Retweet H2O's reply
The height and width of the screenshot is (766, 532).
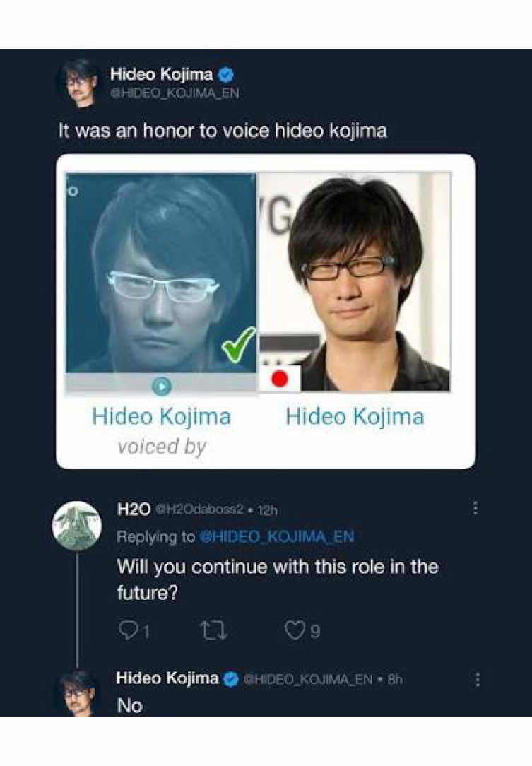coord(215,631)
